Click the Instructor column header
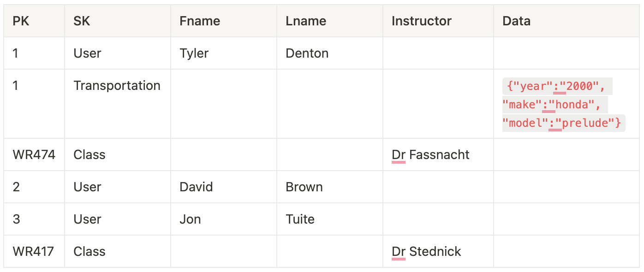644x272 pixels. pos(421,21)
